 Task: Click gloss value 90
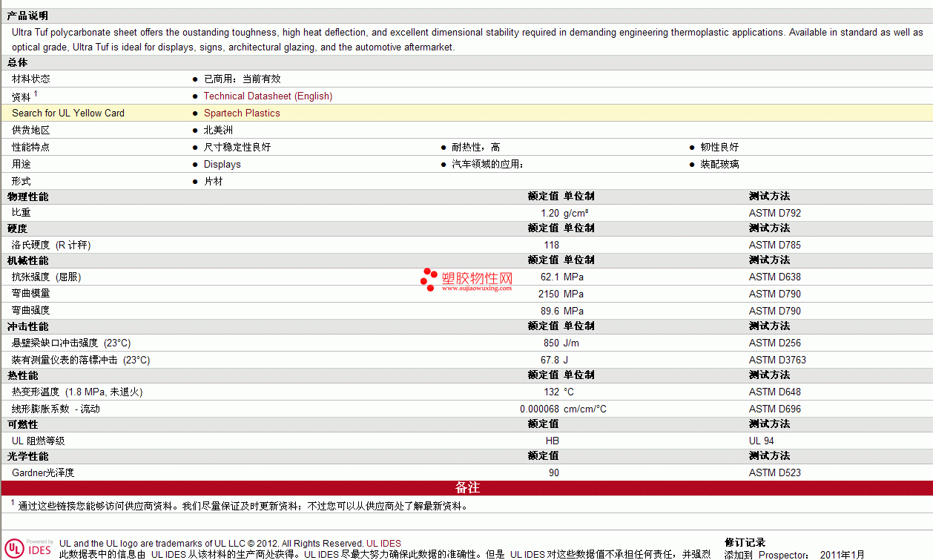coord(554,472)
